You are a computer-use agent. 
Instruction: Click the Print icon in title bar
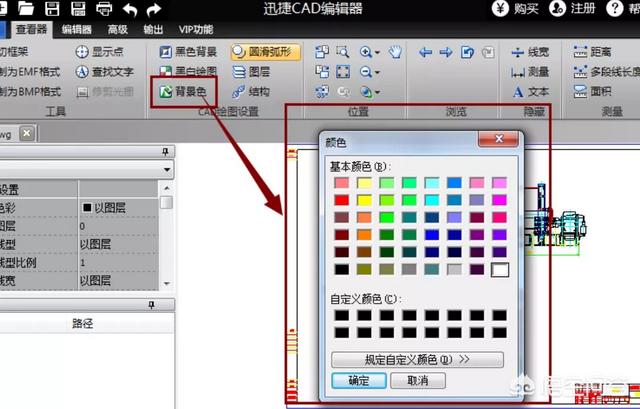click(104, 9)
